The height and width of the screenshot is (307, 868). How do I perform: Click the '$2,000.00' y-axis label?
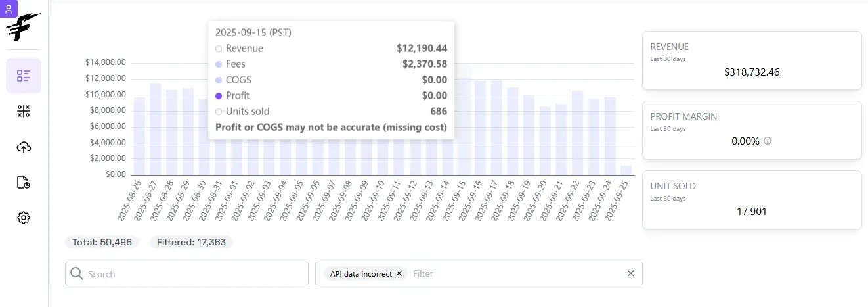108,158
